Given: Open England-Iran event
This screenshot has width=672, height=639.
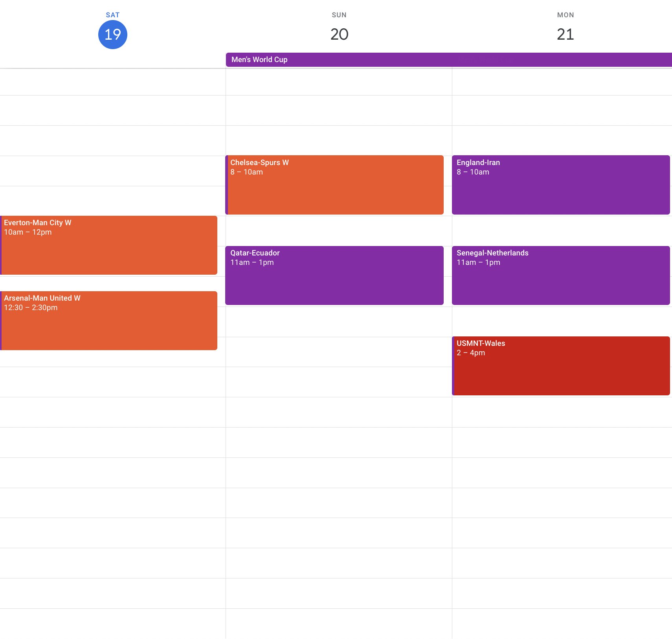Looking at the screenshot, I should click(561, 185).
